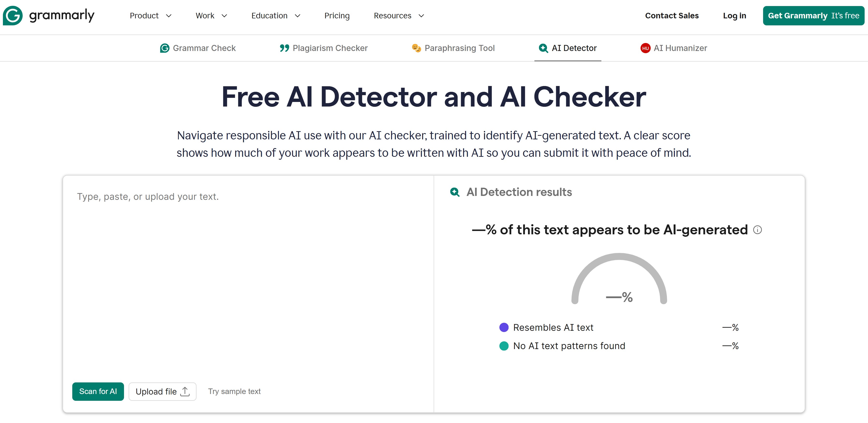This screenshot has width=868, height=423.
Task: Click the Get Grammarly It's free button
Action: (x=813, y=15)
